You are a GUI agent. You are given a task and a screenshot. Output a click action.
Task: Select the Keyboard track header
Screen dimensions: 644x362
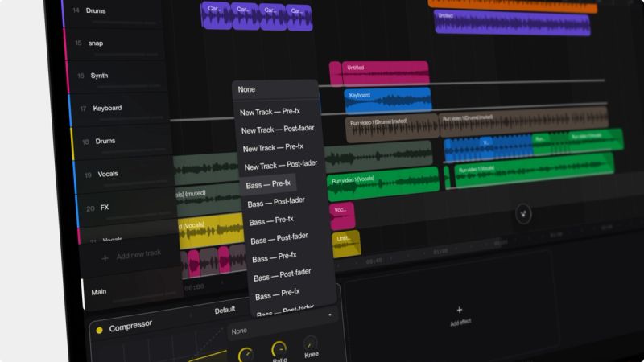click(119, 109)
